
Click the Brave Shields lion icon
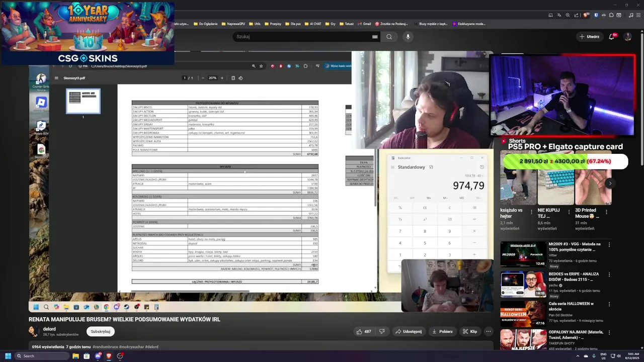585,15
